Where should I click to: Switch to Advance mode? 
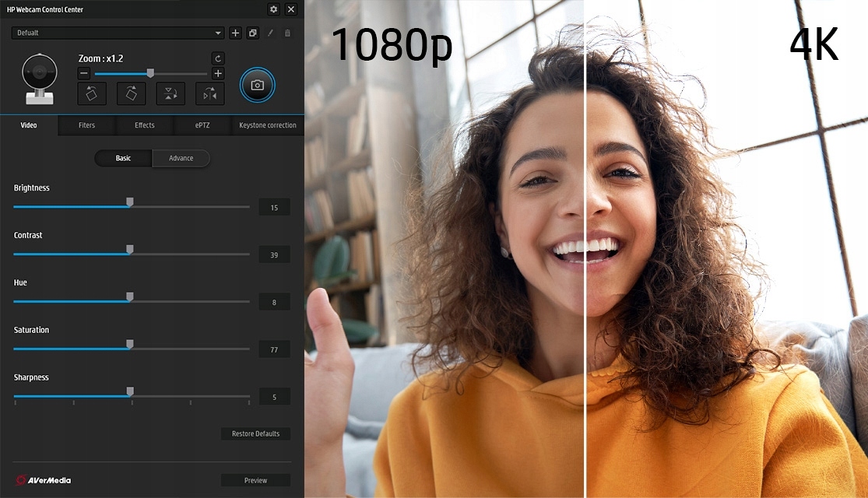pos(181,158)
